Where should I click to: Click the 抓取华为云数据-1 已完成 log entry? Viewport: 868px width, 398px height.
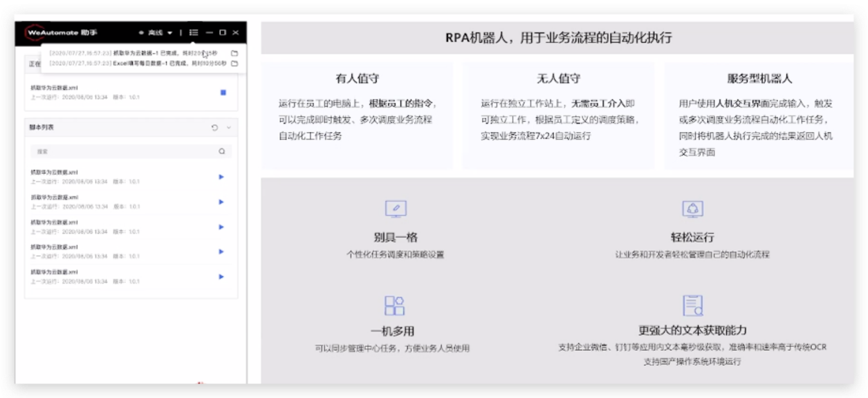(133, 53)
